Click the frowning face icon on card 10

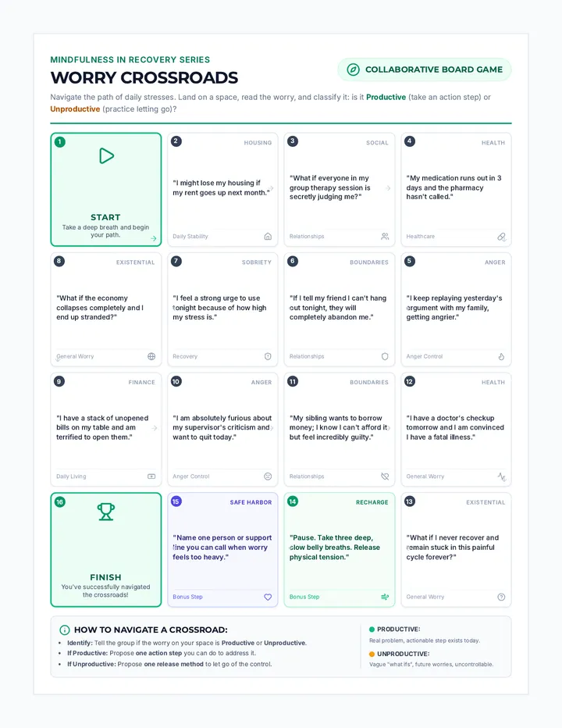tap(268, 476)
